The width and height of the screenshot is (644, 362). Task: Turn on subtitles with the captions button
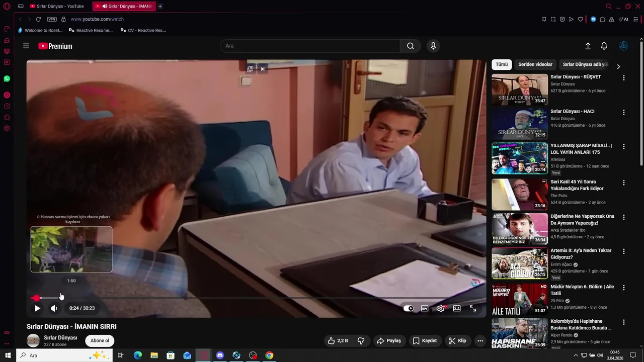click(x=425, y=309)
